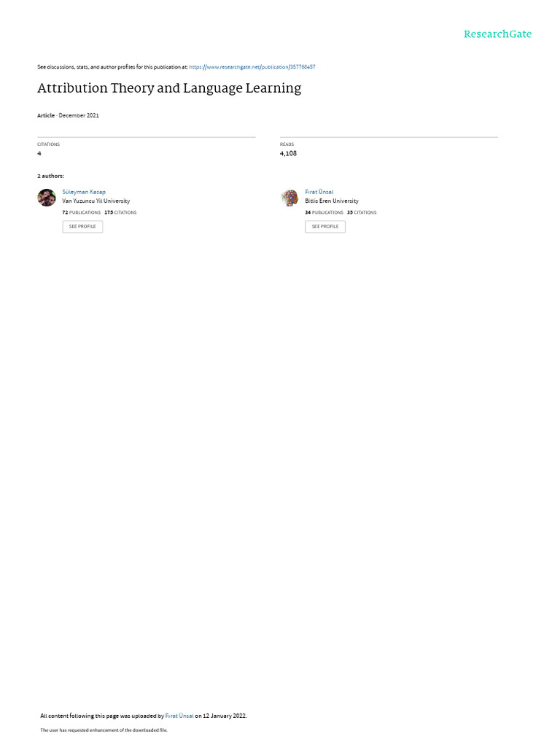Click the ResearchGate logo
560x747 pixels.
coord(497,34)
